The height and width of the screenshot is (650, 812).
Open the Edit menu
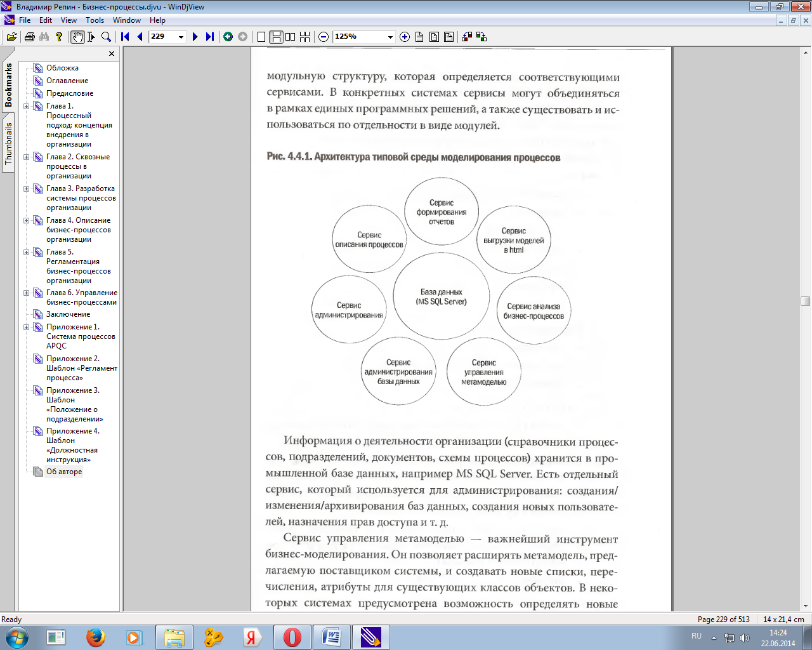46,20
